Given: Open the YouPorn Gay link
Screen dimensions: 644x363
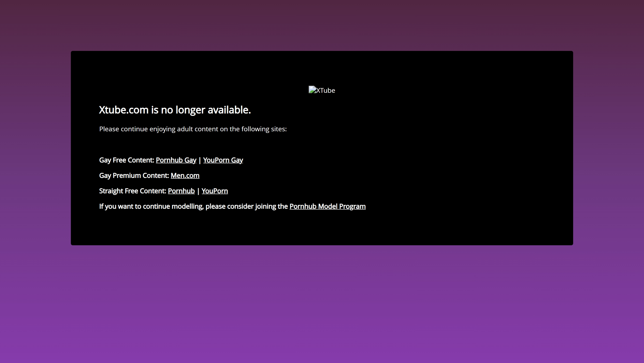Looking at the screenshot, I should tap(223, 160).
